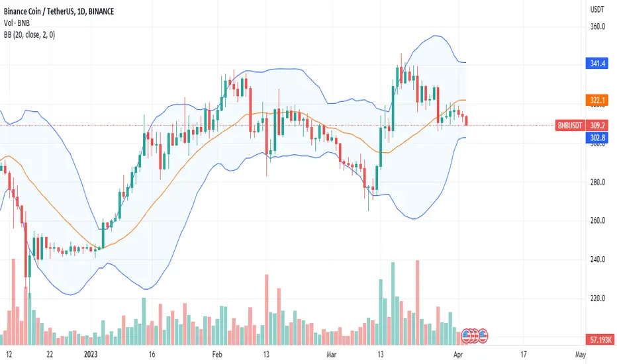This screenshot has width=617, height=364.
Task: Click the orange 322.1 basis label
Action: tap(597, 100)
